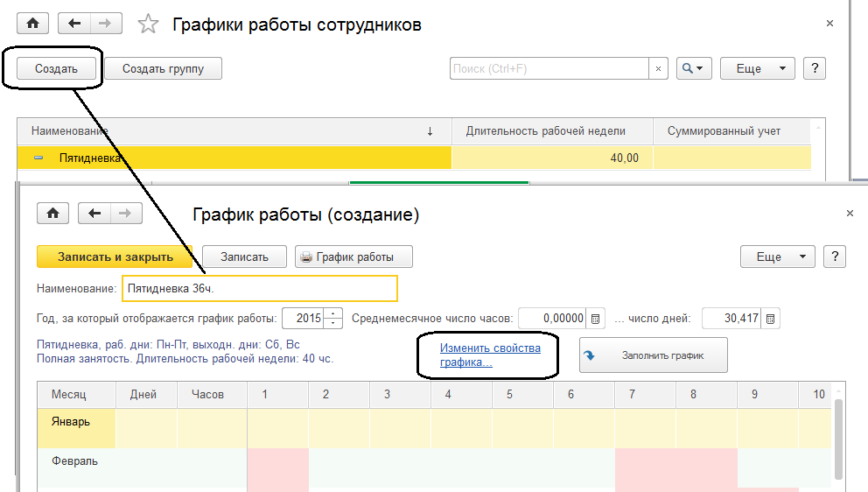The image size is (868, 492).
Task: Click the Часов column header
Action: pos(212,395)
